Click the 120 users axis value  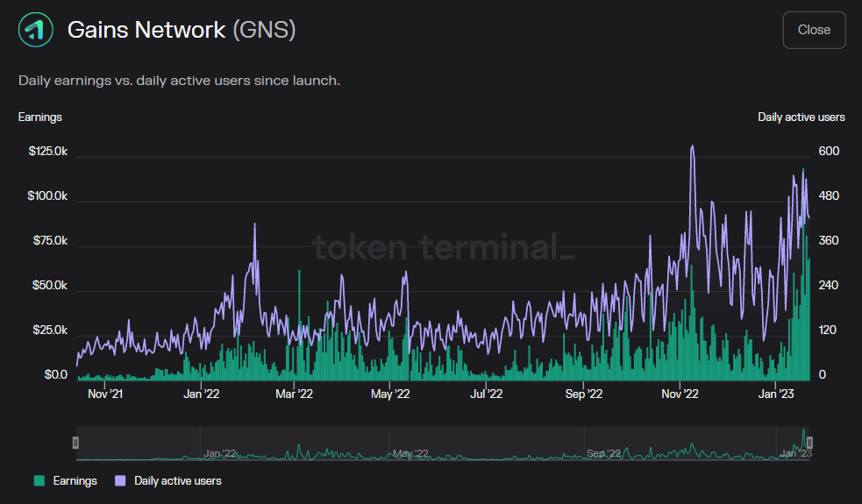pos(828,330)
